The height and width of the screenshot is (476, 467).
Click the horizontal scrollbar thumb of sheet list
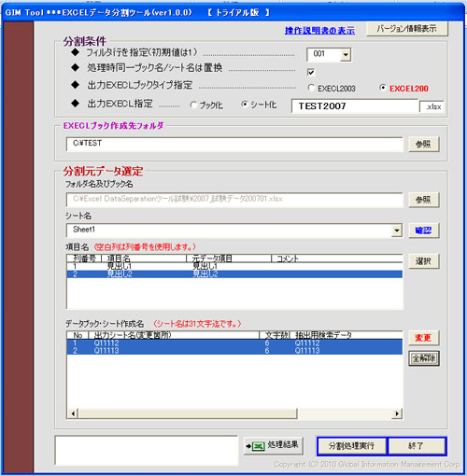coord(188,413)
